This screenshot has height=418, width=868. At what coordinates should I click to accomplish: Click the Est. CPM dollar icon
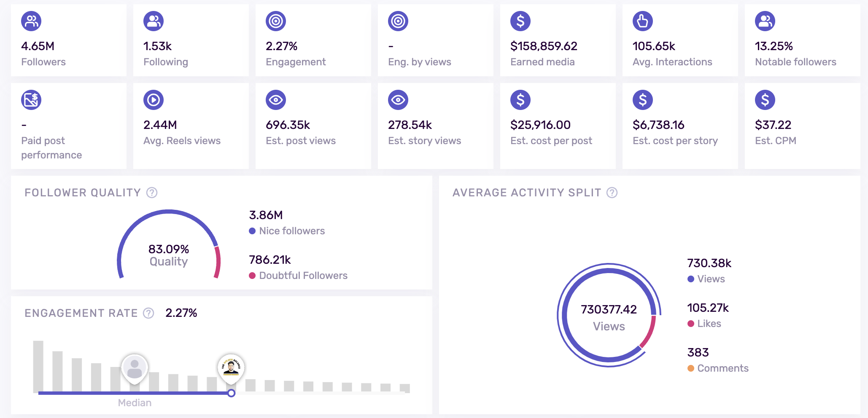click(x=765, y=100)
